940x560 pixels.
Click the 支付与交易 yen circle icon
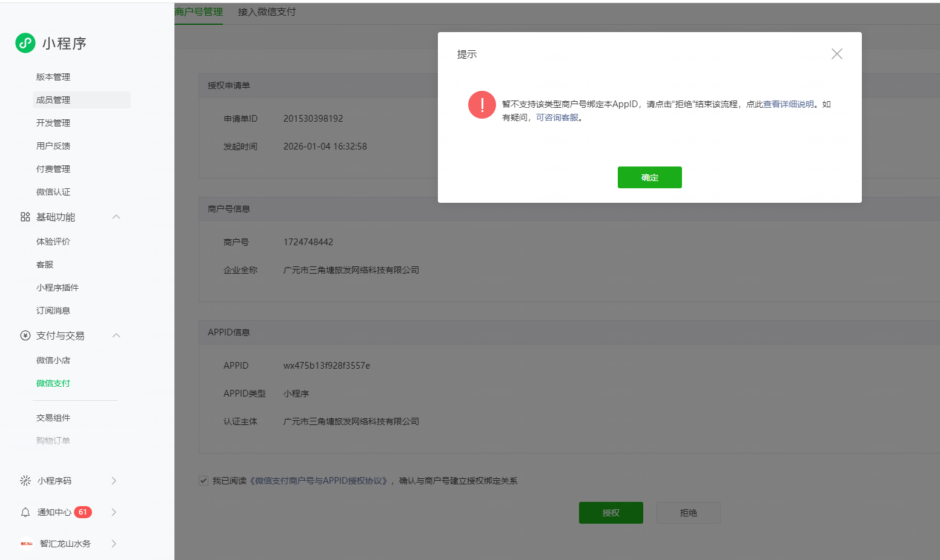tap(25, 335)
